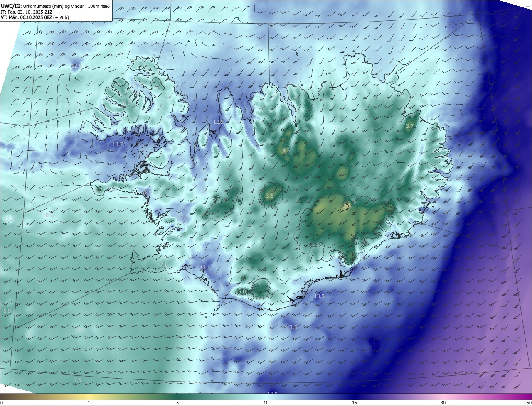532x406 pixels.
Task: Click the 6.9 value label on the map
Action: click(x=7, y=311)
